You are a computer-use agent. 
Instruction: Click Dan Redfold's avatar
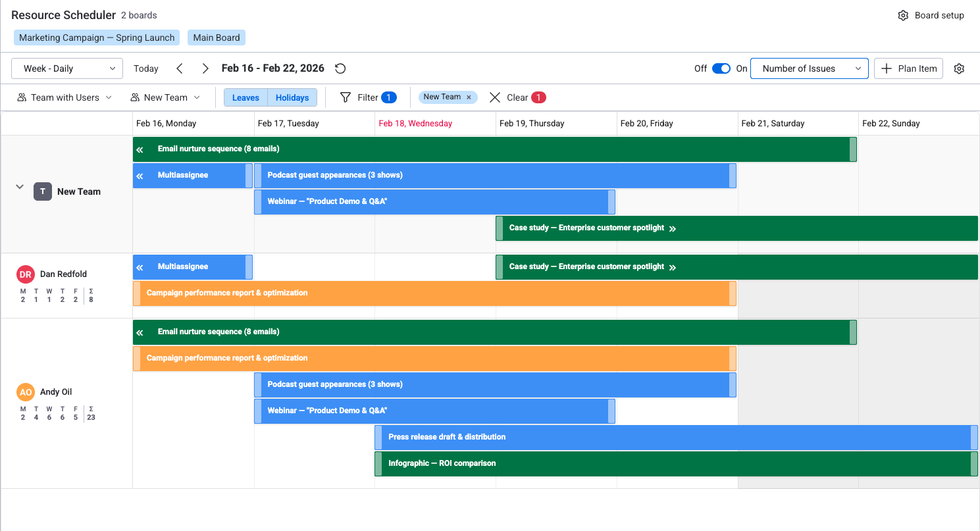(x=25, y=274)
